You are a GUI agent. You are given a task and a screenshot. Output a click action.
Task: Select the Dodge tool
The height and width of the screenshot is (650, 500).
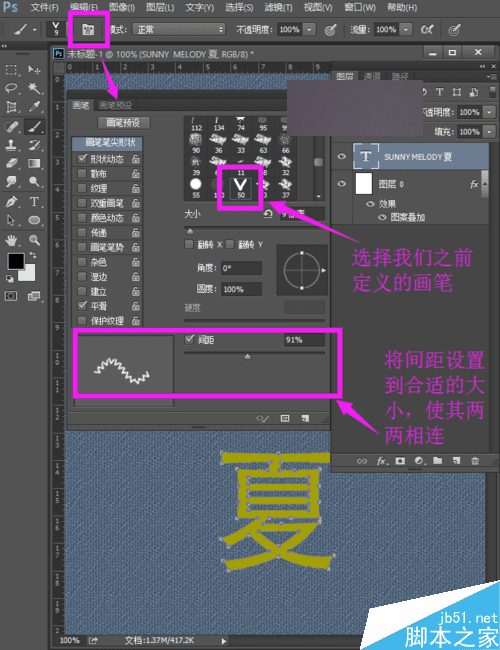tap(34, 182)
